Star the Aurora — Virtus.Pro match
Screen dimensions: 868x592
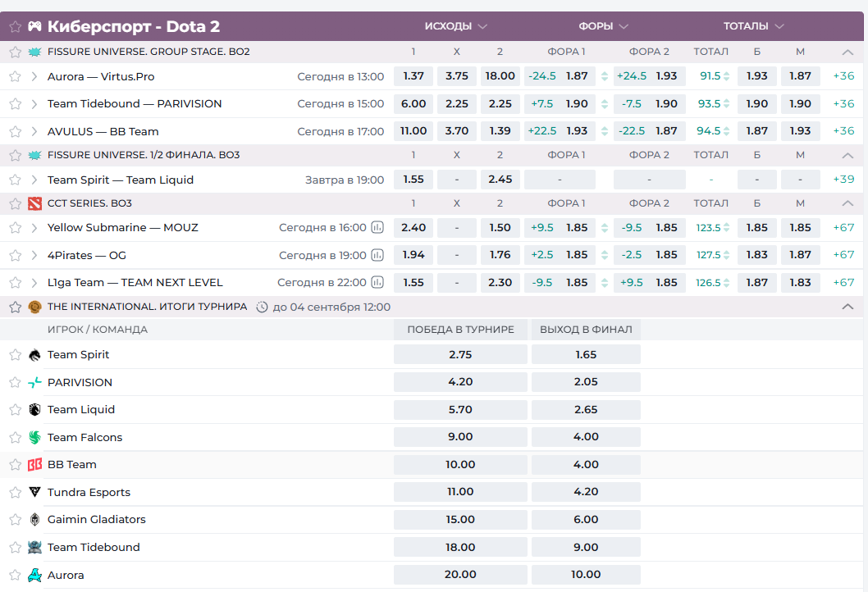[x=16, y=76]
